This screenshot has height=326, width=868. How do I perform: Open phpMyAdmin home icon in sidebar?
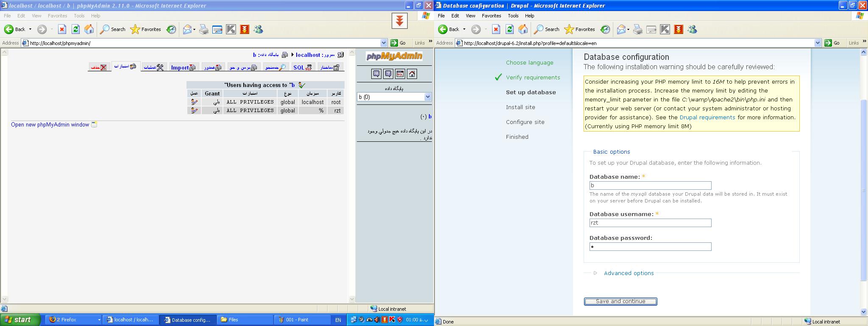point(412,74)
